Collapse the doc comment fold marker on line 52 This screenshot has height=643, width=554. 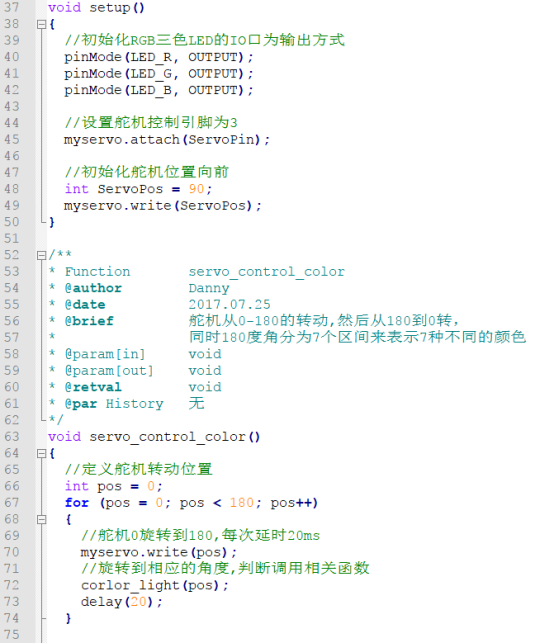[x=41, y=255]
